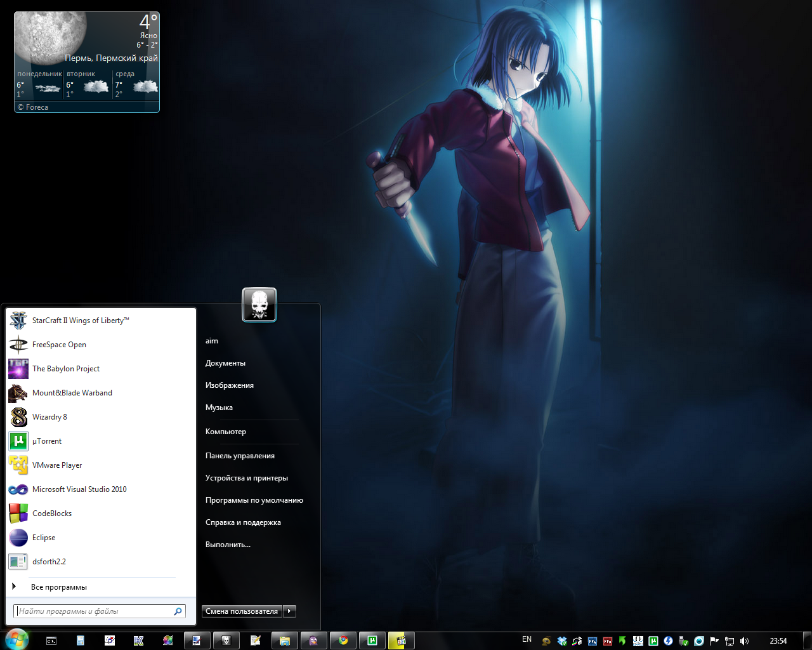This screenshot has height=650, width=812.
Task: Click the Pidgin taskbar button
Action: click(x=313, y=640)
